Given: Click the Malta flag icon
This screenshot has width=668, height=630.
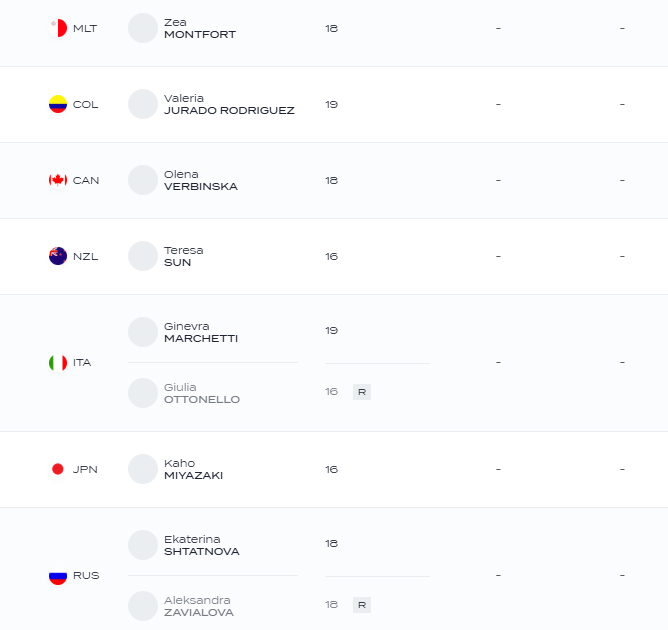Looking at the screenshot, I should (58, 28).
